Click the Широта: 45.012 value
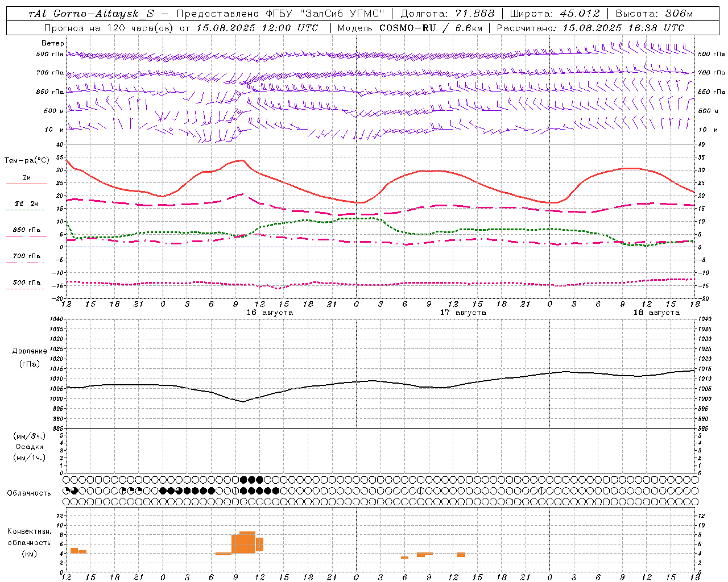 coord(555,14)
